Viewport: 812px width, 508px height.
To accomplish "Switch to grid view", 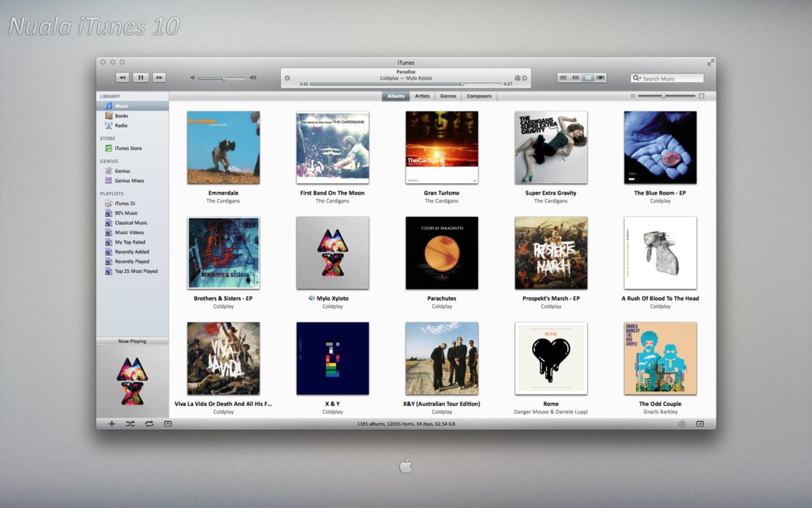I will [588, 78].
